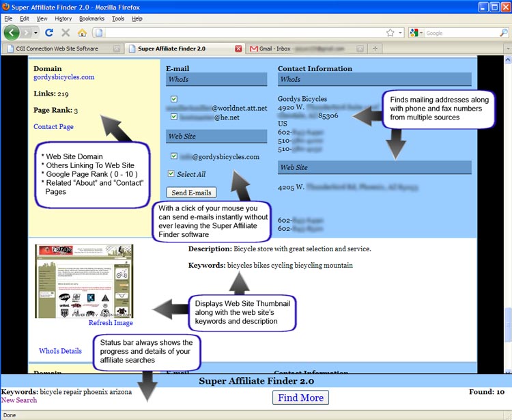Open the Tools menu

[118, 18]
